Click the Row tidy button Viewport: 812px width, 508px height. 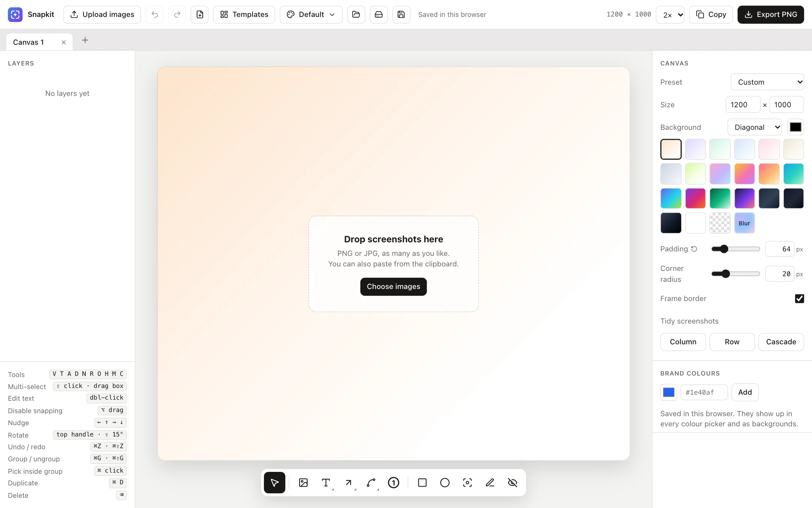(732, 342)
